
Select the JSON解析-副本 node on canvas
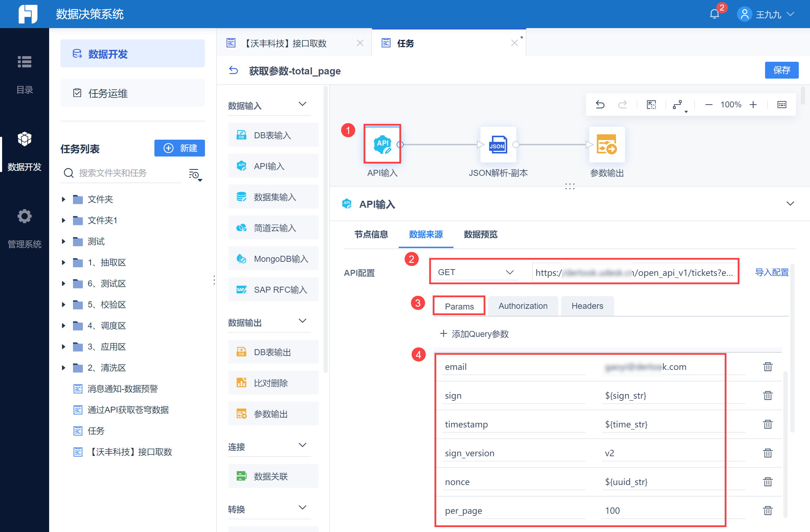point(498,145)
